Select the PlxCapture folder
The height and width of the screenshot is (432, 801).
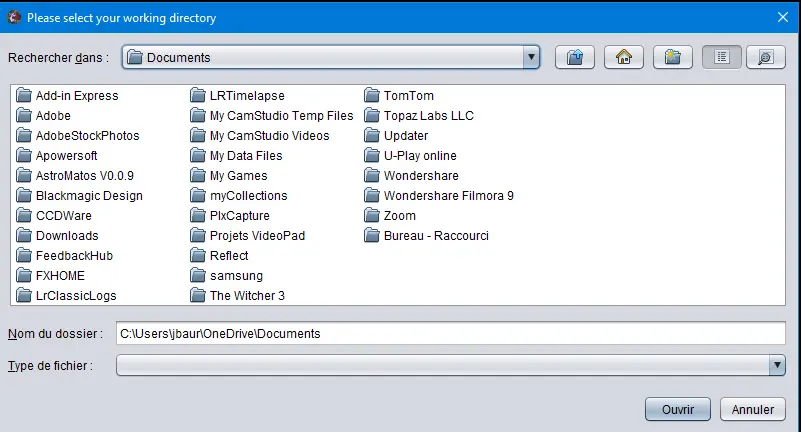[x=230, y=215]
